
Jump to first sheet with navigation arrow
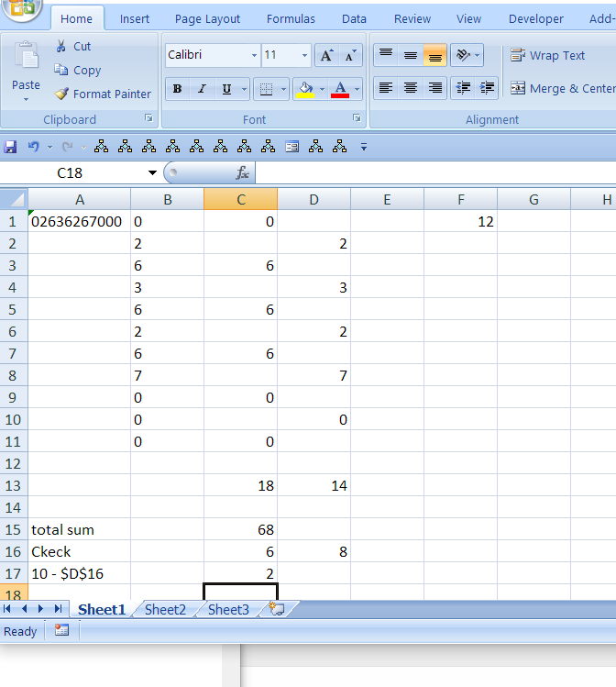(x=7, y=608)
